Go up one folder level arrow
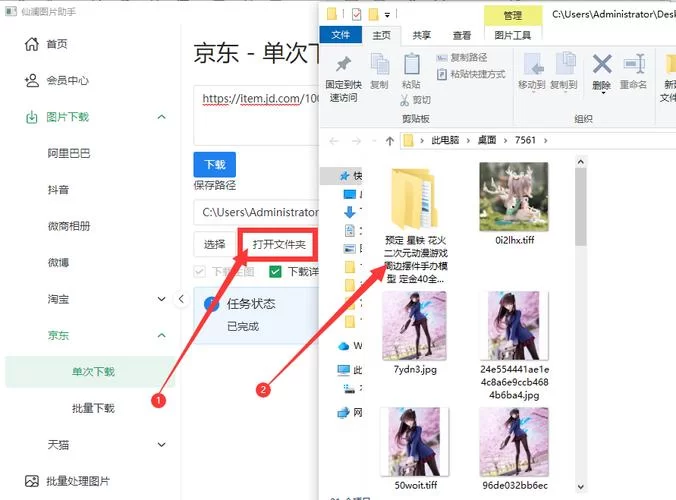Screen dimensions: 676x500 [x=390, y=141]
